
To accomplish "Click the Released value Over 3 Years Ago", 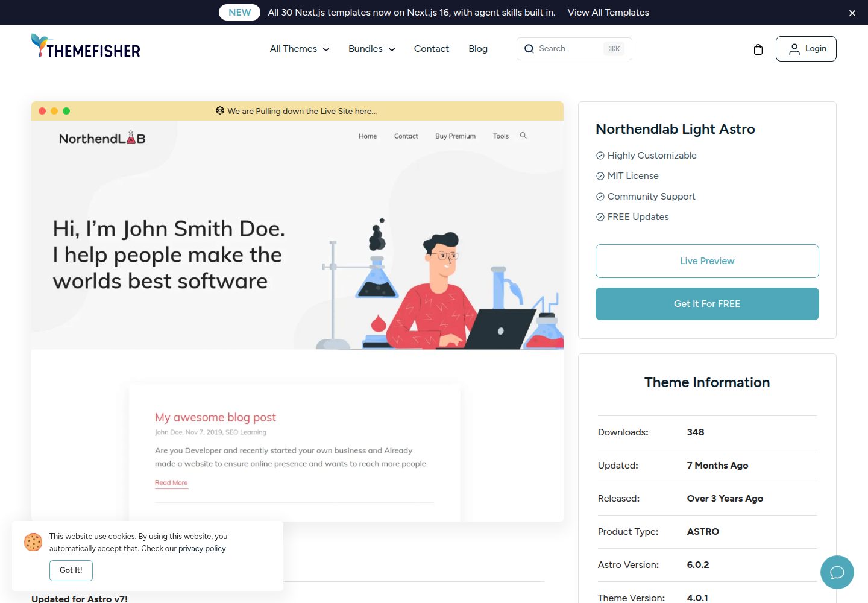I will point(725,499).
